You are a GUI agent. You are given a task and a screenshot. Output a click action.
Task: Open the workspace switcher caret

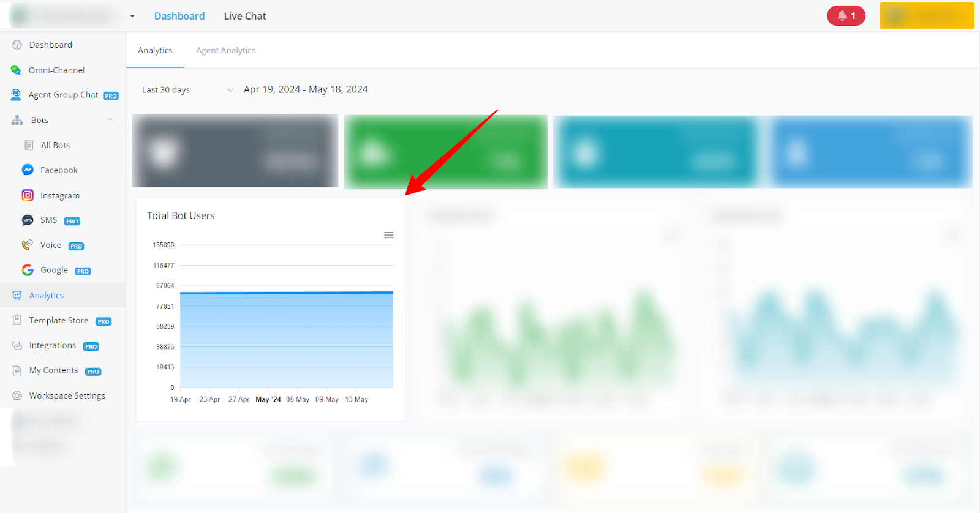tap(132, 16)
